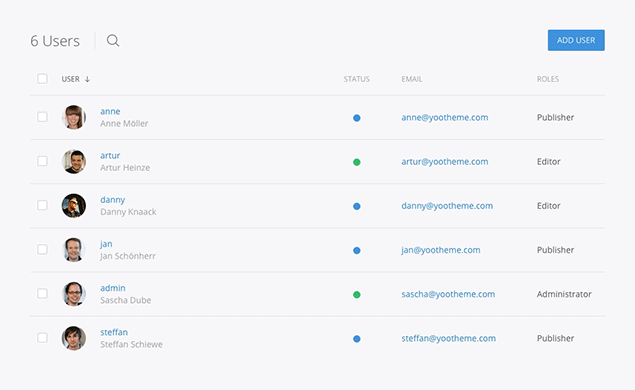Open the steffan username link

click(x=114, y=332)
